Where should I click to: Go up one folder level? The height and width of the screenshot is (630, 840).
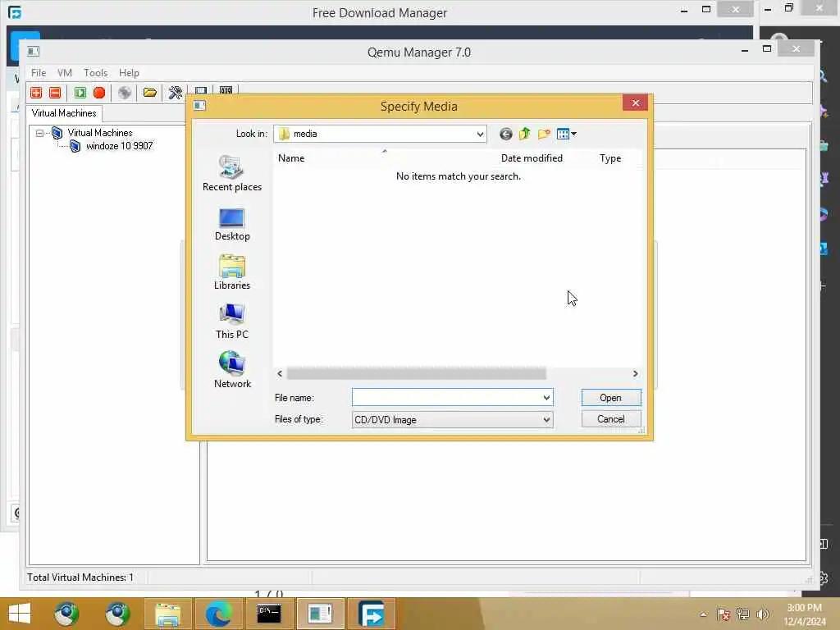[x=524, y=134]
